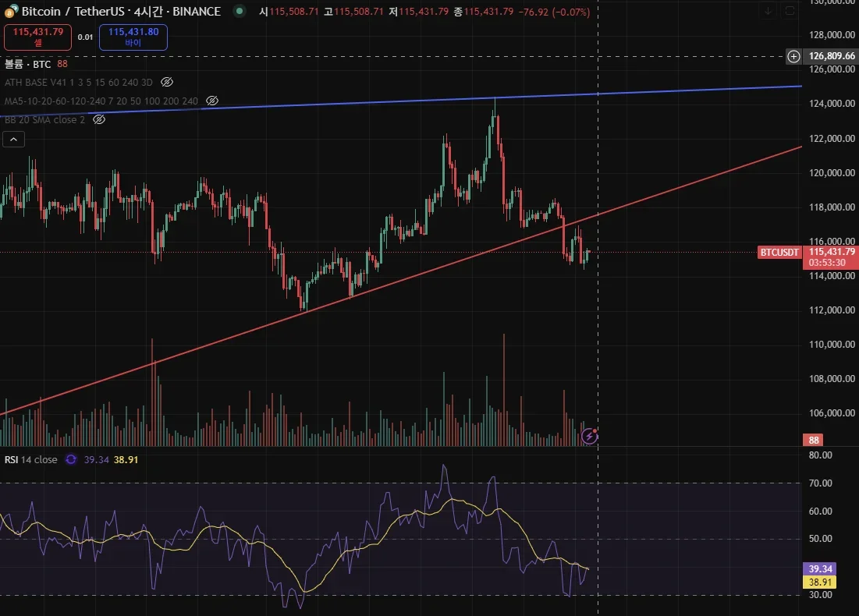Click the yellow RSI MA value 38.91 in legend
This screenshot has height=616, width=859.
click(x=126, y=459)
